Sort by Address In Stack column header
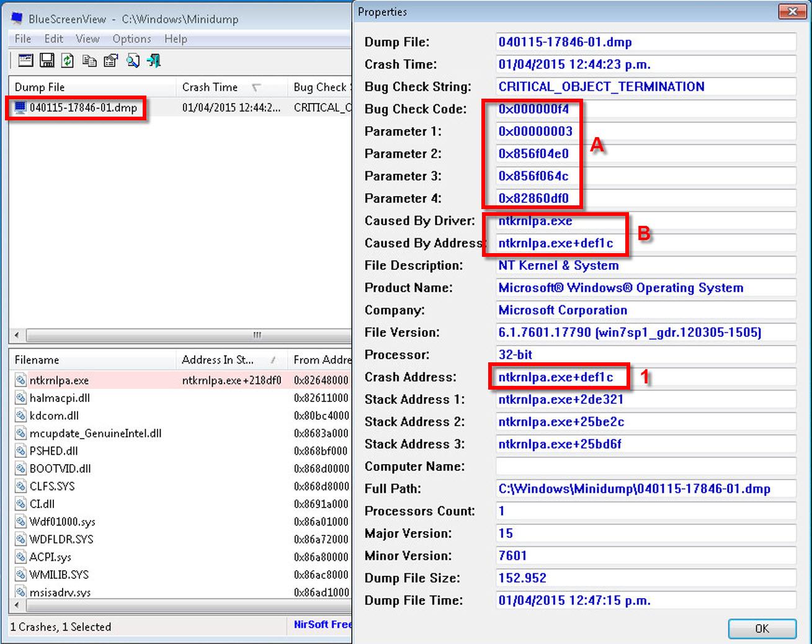This screenshot has height=644, width=812. [217, 360]
